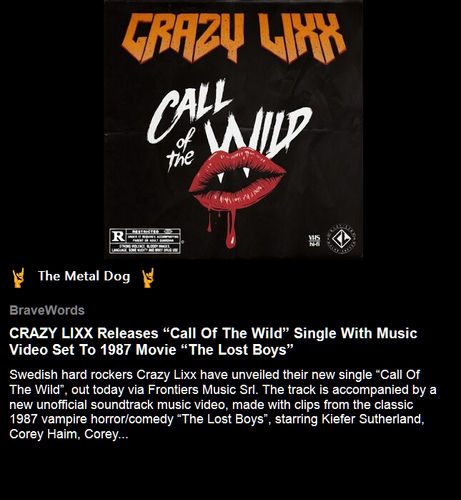Click 'Kiefer Sutherland' in the summary

point(373,419)
